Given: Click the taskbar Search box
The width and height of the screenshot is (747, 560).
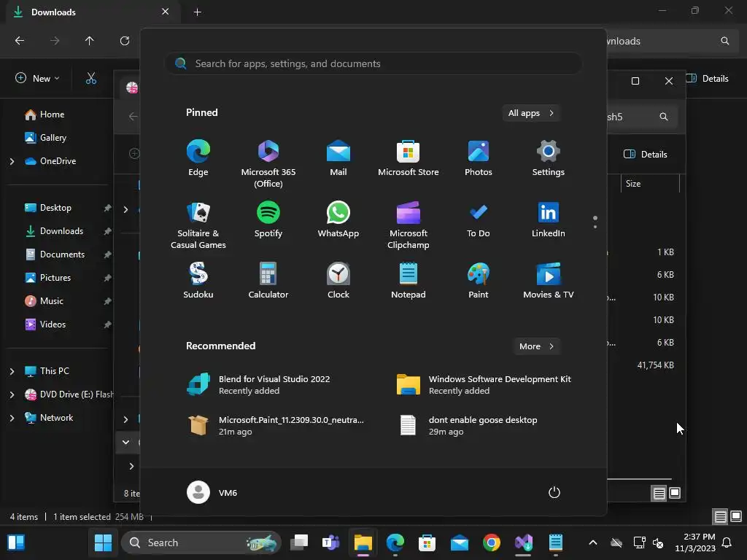Looking at the screenshot, I should click(x=201, y=542).
